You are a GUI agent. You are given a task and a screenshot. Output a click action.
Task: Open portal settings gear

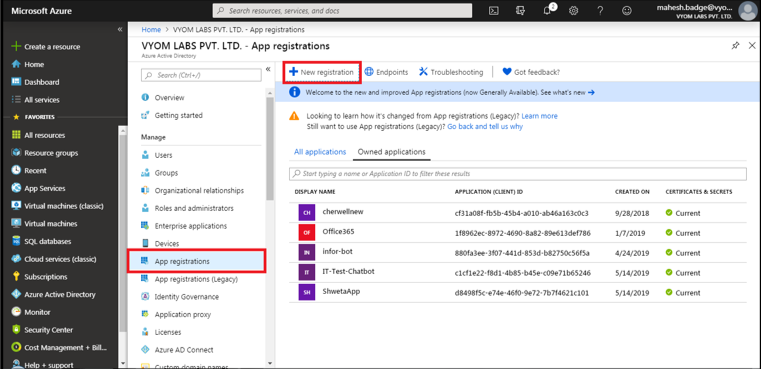pyautogui.click(x=574, y=11)
